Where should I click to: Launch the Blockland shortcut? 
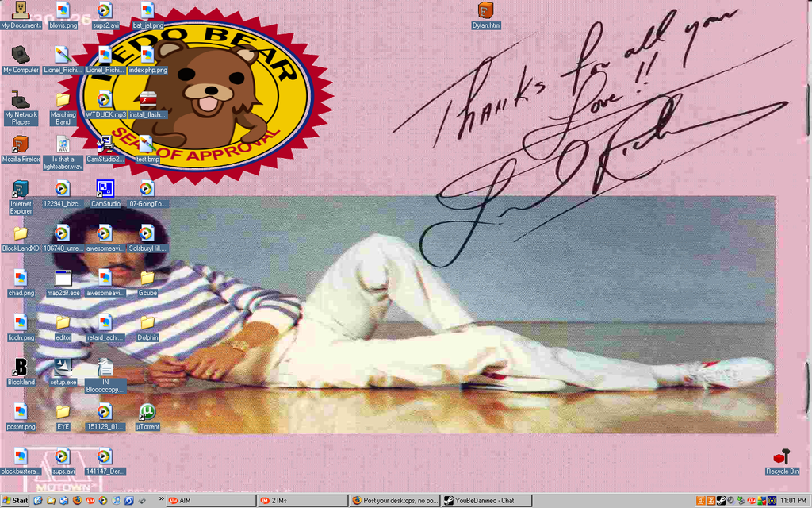tap(20, 372)
